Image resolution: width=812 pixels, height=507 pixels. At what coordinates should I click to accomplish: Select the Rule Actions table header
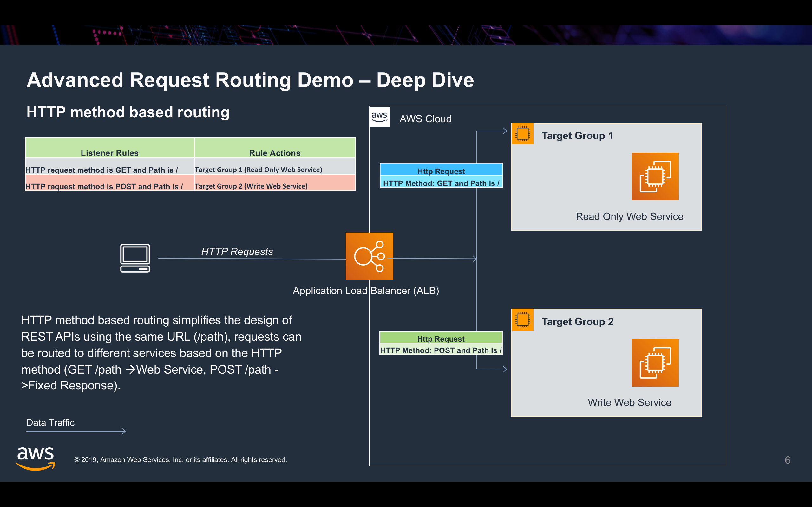pyautogui.click(x=274, y=152)
